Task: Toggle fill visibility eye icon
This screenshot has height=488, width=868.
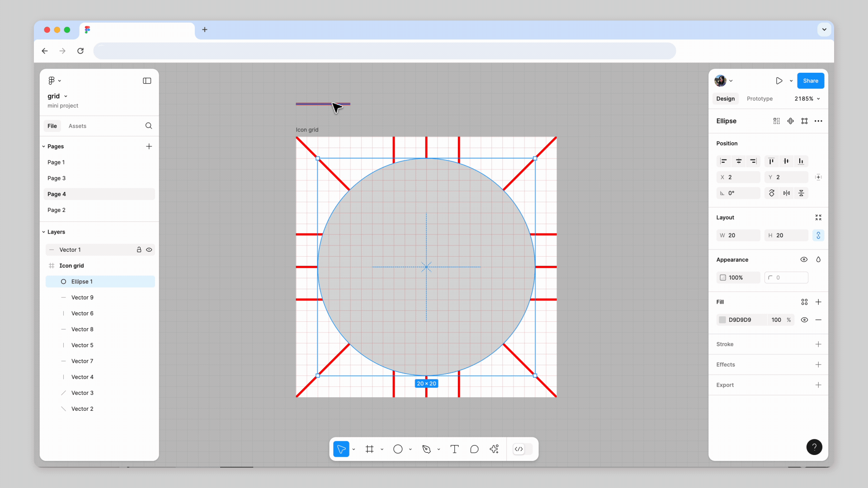Action: tap(804, 320)
